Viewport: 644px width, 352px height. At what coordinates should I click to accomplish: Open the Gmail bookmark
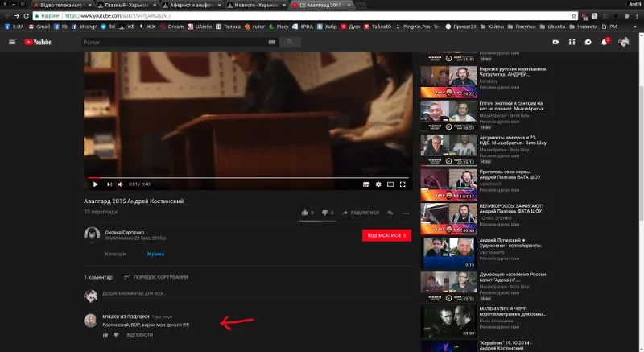coord(39,27)
